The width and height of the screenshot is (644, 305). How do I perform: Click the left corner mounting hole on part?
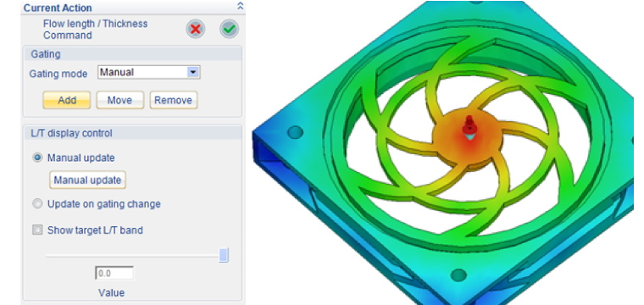point(295,132)
